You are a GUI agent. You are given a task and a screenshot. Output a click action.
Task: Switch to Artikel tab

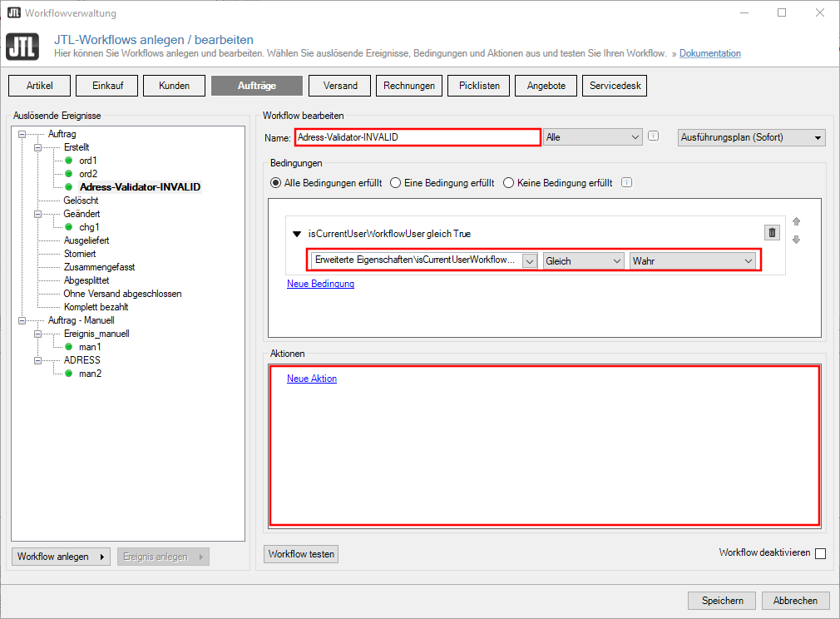pyautogui.click(x=40, y=86)
